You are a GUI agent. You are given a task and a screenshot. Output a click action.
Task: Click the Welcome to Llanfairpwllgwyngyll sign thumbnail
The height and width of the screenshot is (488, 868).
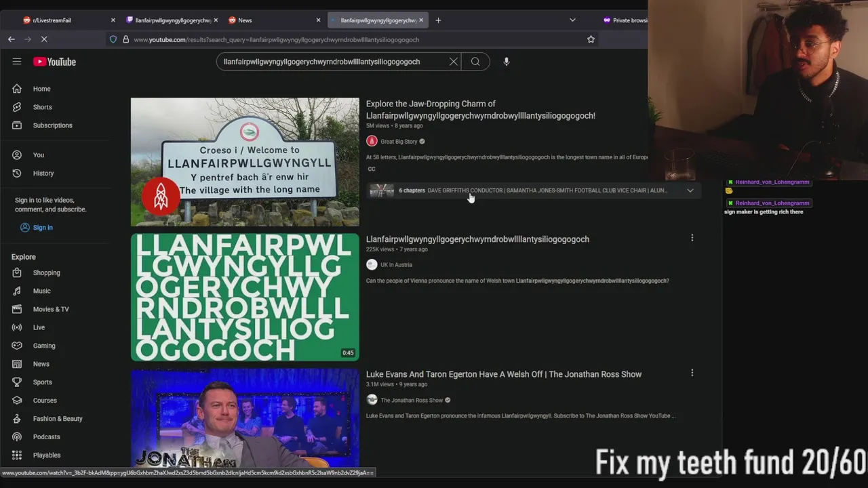pos(245,162)
